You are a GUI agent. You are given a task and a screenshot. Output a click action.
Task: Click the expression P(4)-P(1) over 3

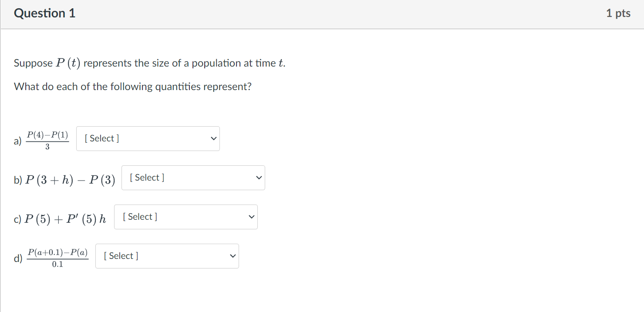(x=47, y=138)
